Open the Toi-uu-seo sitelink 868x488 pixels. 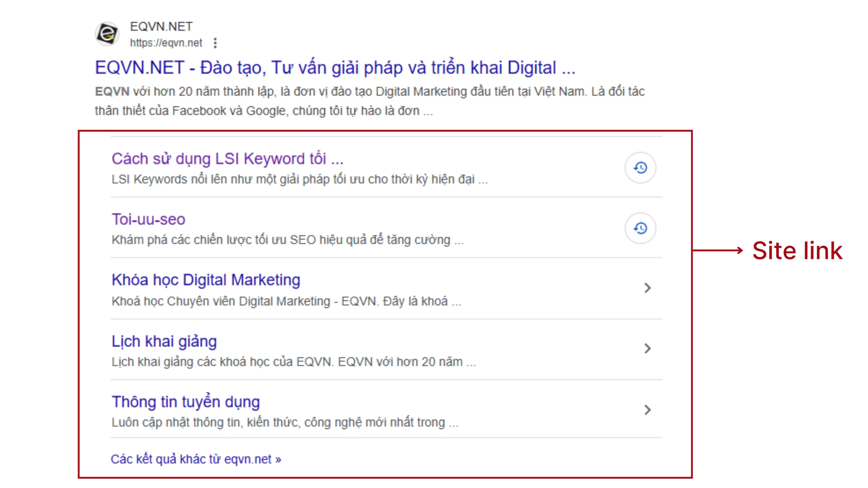[149, 219]
